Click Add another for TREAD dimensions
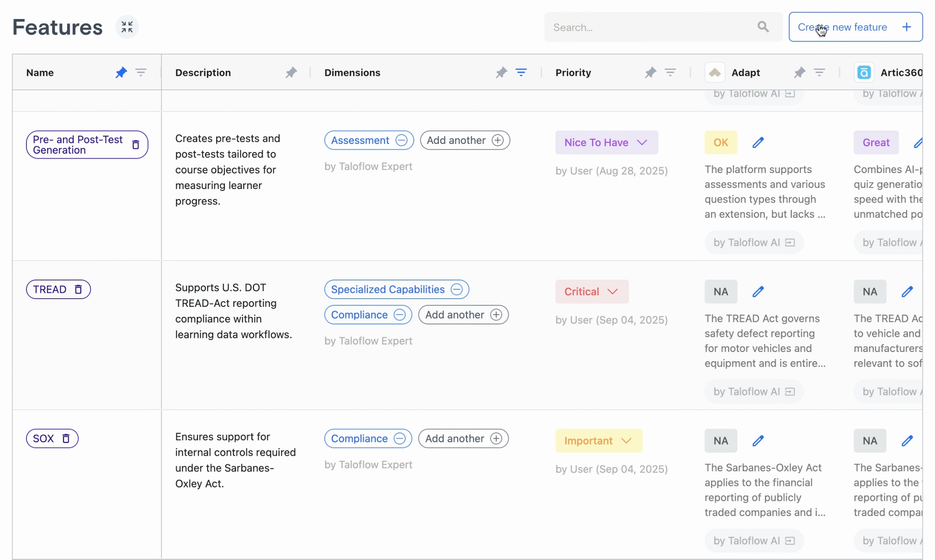 click(x=463, y=314)
